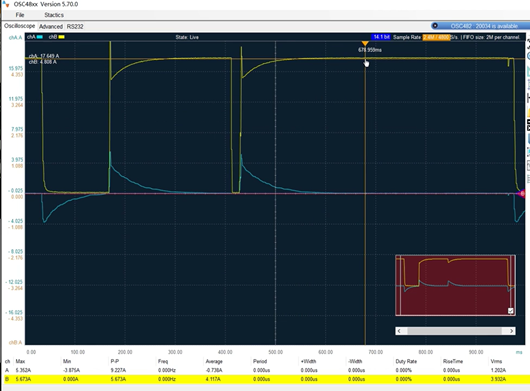The image size is (530, 391).
Task: Switch to the Advanced tab
Action: [x=51, y=26]
